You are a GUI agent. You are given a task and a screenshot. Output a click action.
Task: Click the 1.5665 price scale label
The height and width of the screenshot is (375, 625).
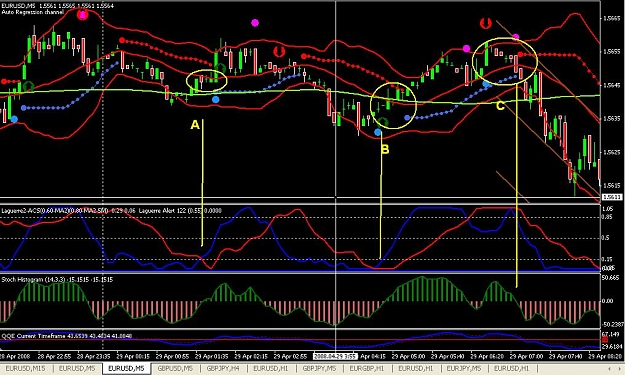point(612,18)
